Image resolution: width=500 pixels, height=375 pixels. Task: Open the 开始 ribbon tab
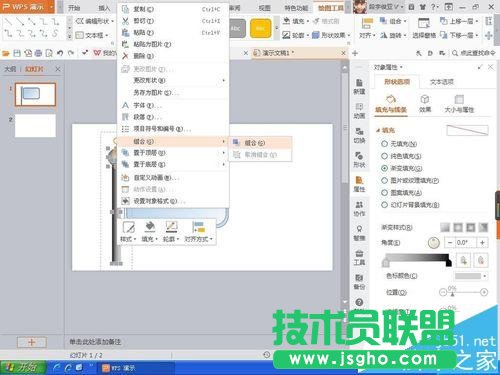[x=74, y=8]
